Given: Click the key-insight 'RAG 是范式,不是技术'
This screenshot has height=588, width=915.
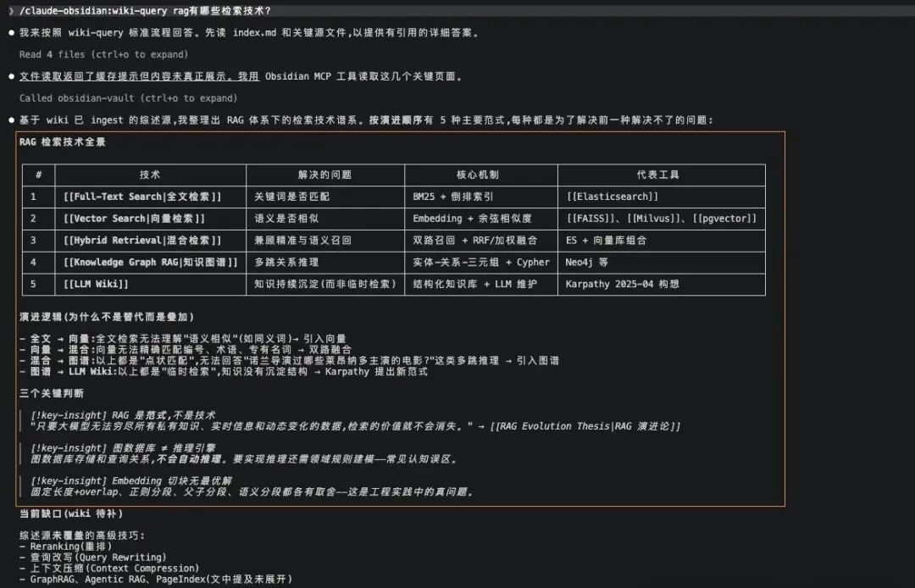Looking at the screenshot, I should [123, 415].
